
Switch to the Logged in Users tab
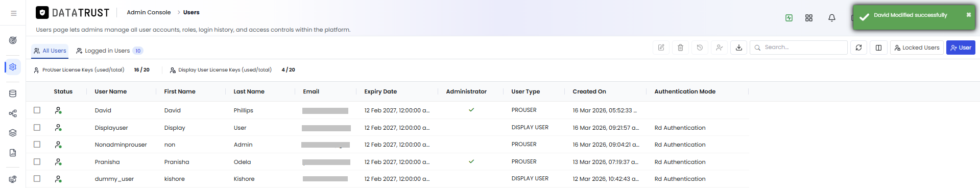click(x=109, y=51)
